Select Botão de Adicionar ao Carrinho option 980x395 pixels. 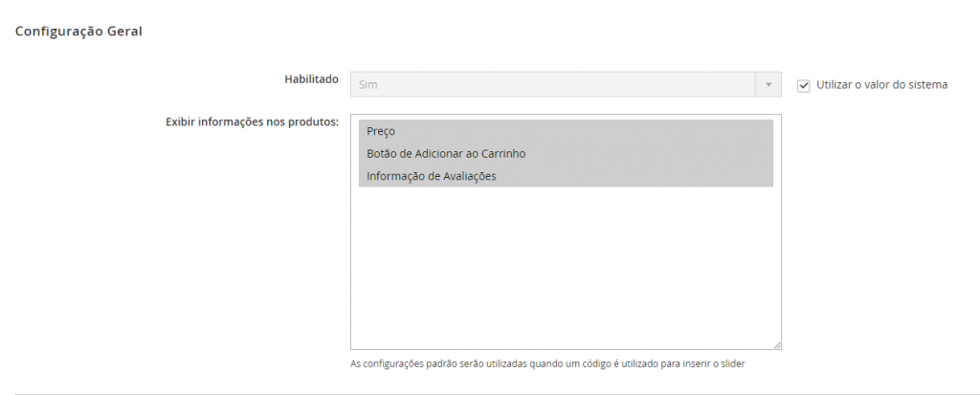pos(566,154)
